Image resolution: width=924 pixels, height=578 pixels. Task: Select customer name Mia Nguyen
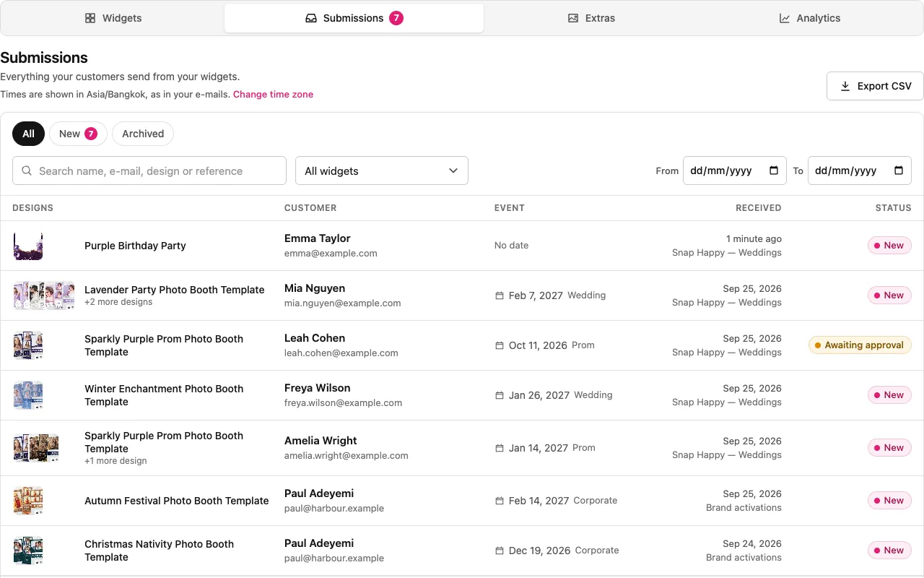click(x=315, y=288)
